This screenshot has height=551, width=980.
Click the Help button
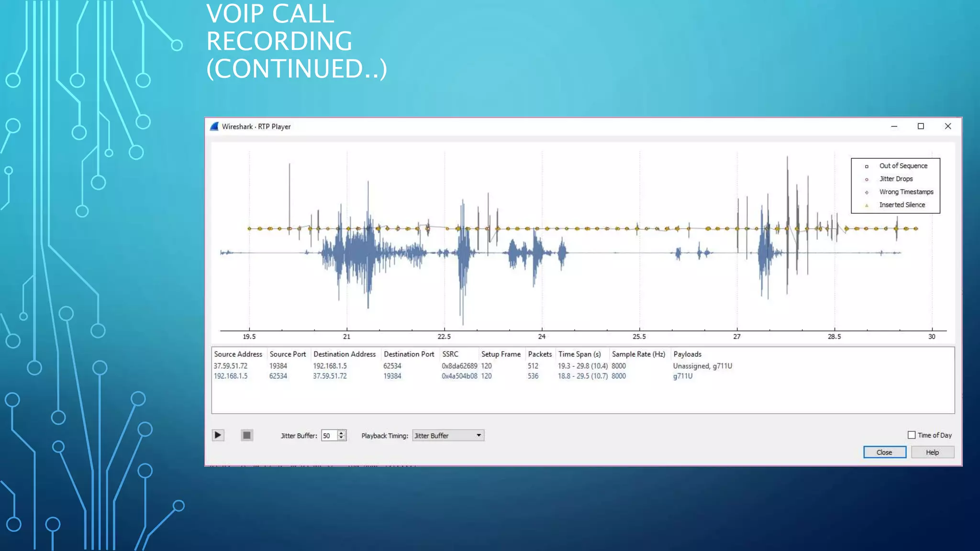pyautogui.click(x=932, y=452)
